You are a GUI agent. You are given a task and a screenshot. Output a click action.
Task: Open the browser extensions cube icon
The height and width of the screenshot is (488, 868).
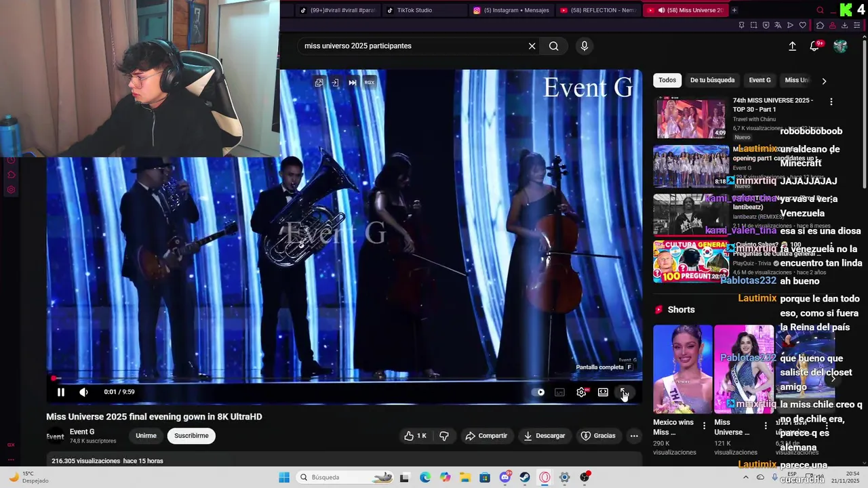point(820,25)
